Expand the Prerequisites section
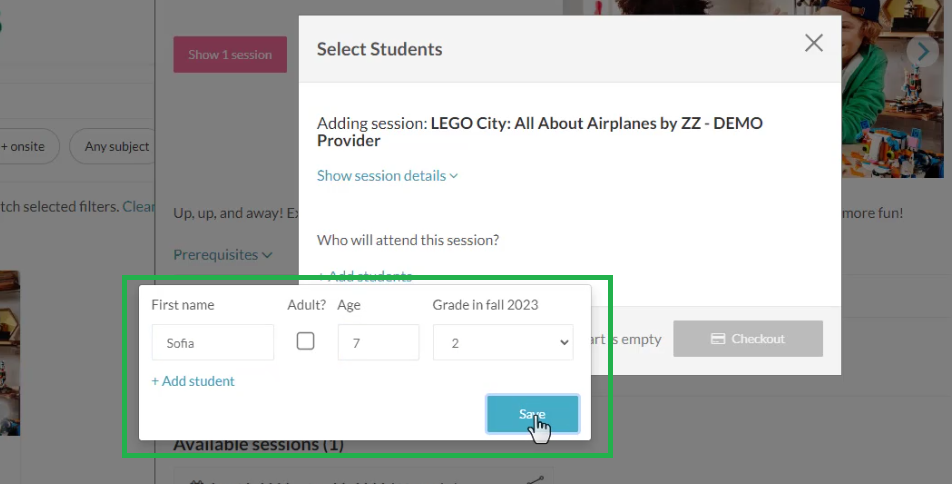 222,255
